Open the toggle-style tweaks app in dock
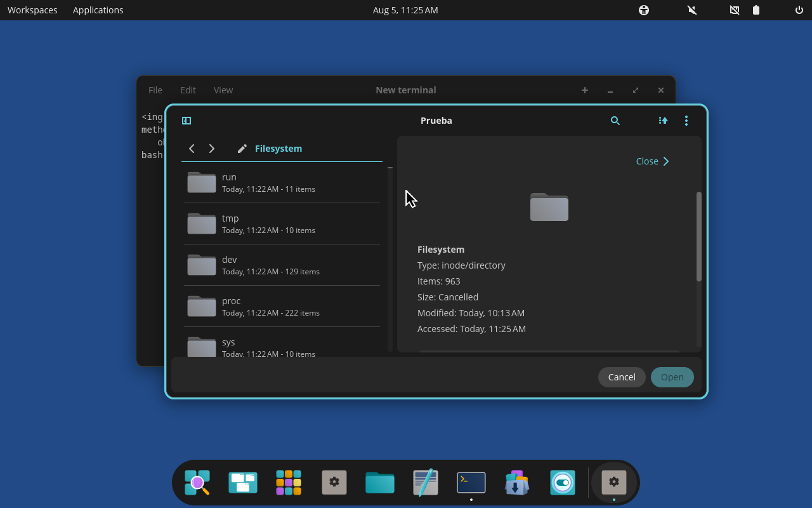Image resolution: width=812 pixels, height=508 pixels. [563, 483]
